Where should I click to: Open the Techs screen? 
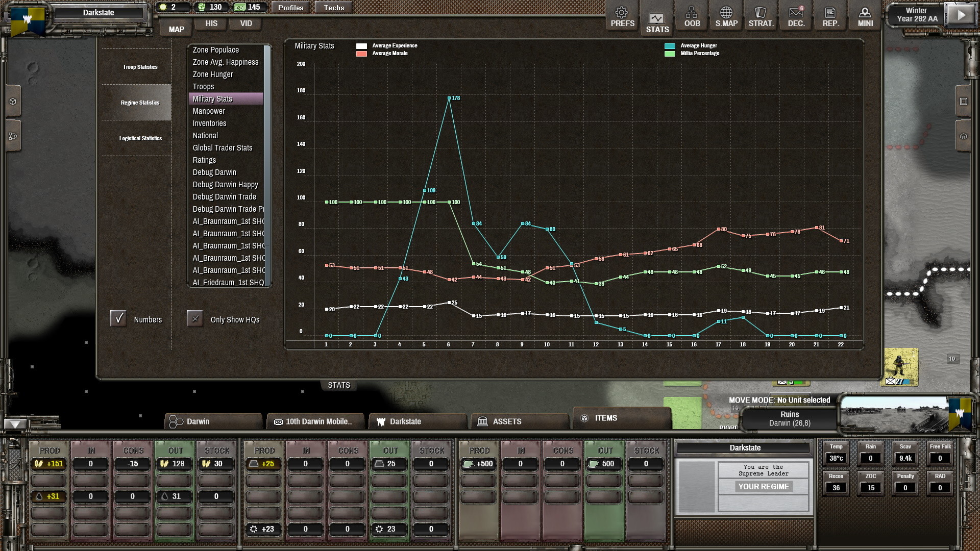[333, 7]
